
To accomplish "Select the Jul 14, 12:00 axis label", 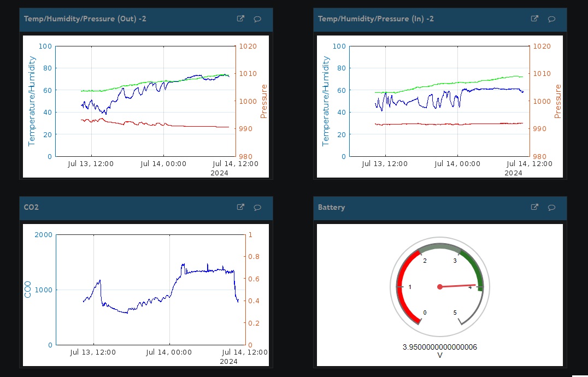I will click(235, 163).
